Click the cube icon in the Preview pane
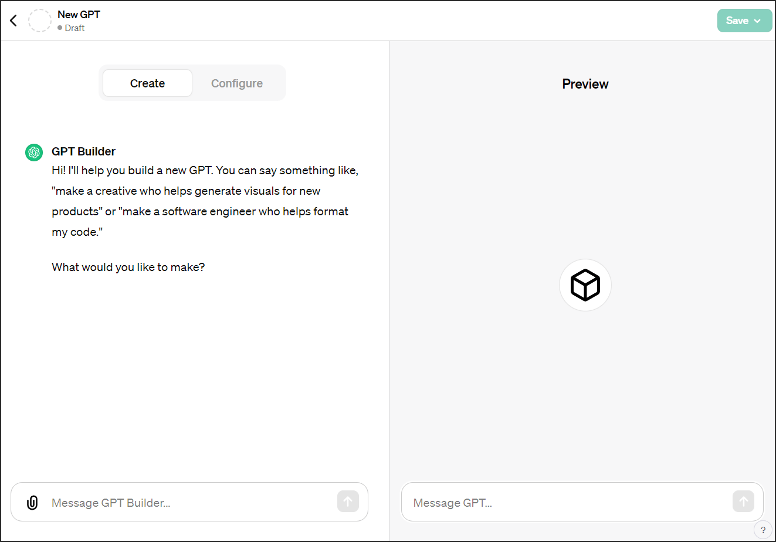The height and width of the screenshot is (542, 776). (x=585, y=286)
